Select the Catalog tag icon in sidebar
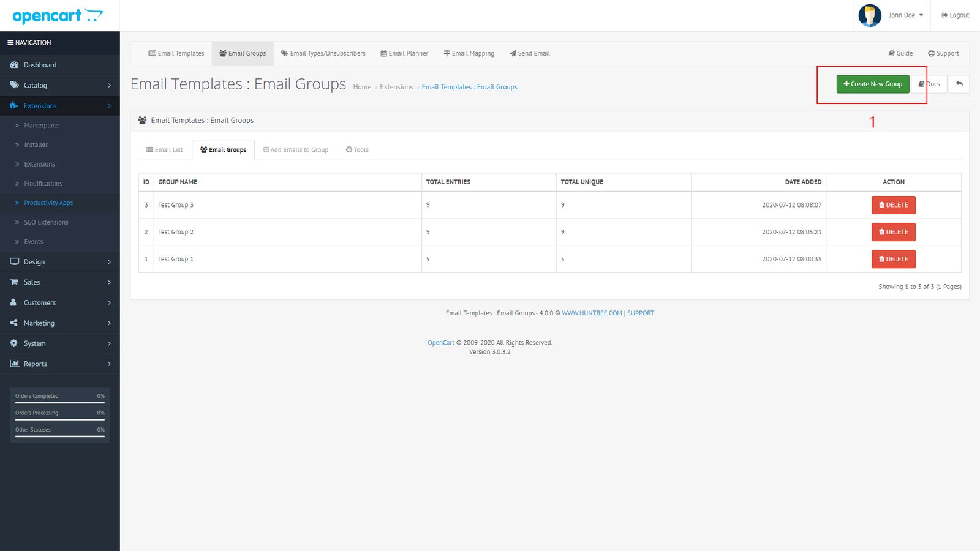This screenshot has width=980, height=551. [x=15, y=85]
